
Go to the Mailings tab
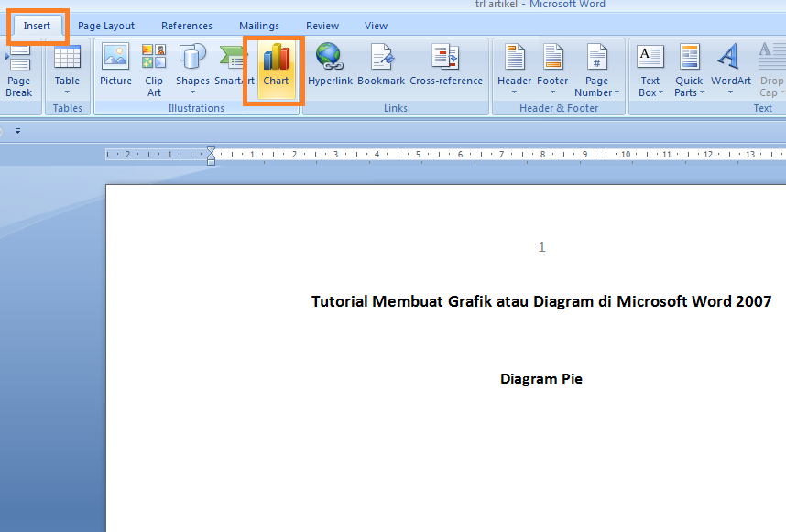point(259,26)
